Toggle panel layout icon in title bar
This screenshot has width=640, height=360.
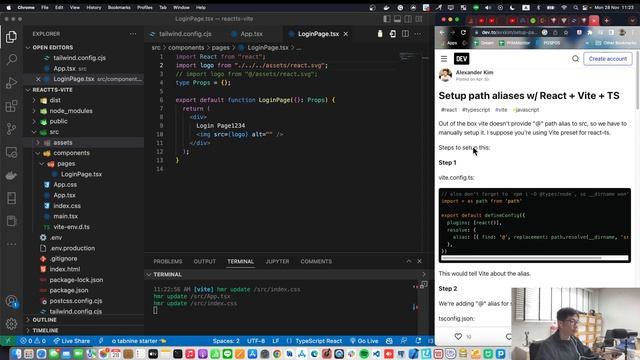pyautogui.click(x=397, y=19)
